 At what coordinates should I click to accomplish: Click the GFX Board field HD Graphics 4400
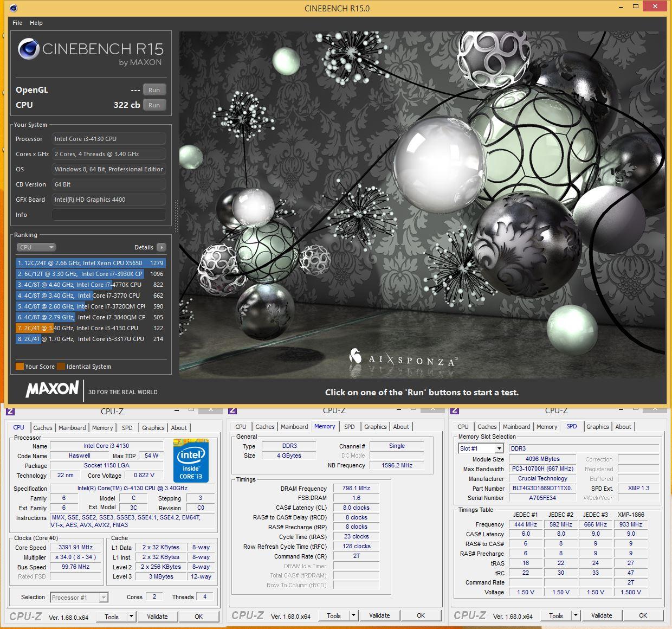[109, 200]
